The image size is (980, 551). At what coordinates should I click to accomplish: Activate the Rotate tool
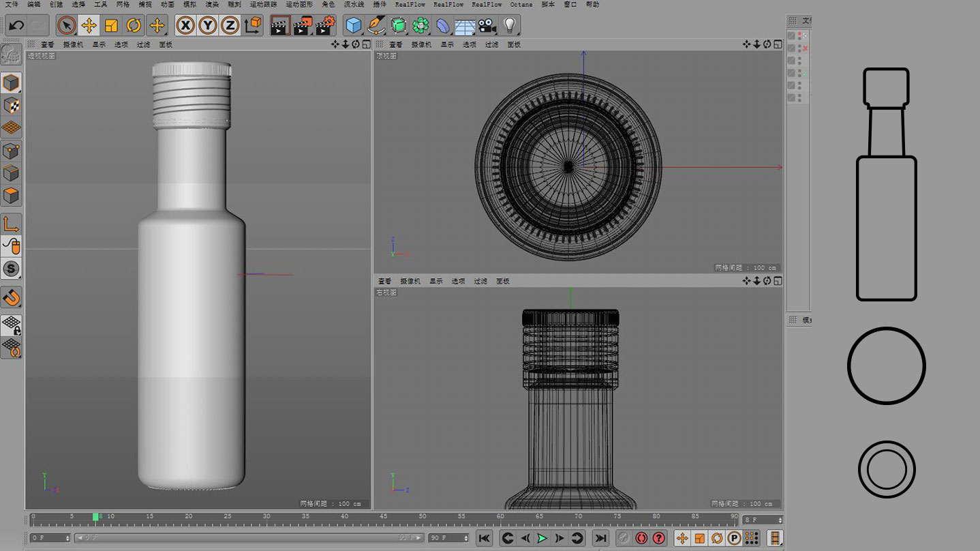[x=134, y=26]
